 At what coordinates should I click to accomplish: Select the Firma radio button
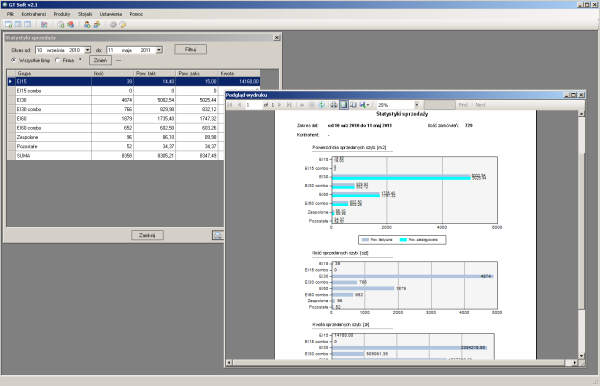pyautogui.click(x=58, y=60)
